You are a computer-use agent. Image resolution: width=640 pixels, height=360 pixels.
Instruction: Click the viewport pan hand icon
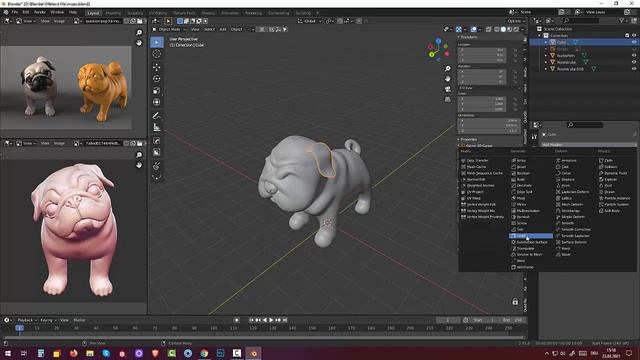tap(448, 78)
